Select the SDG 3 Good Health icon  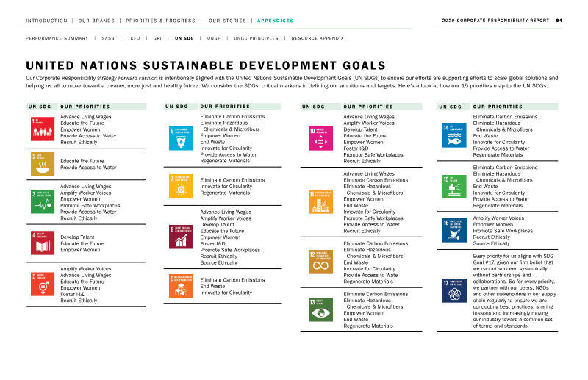pyautogui.click(x=43, y=202)
